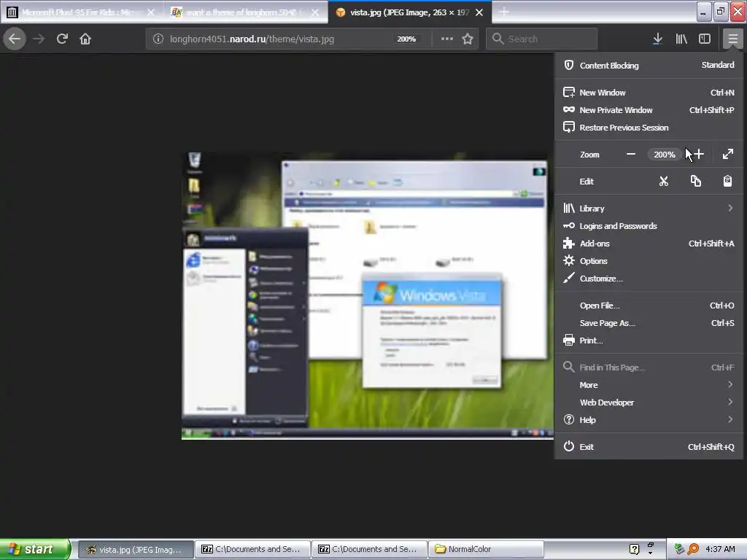Viewport: 747px width, 560px height.
Task: Click the vista.jpg image
Action: tap(368, 296)
